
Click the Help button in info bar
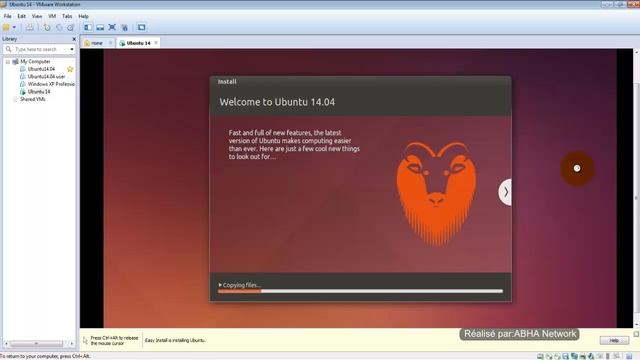[614, 340]
